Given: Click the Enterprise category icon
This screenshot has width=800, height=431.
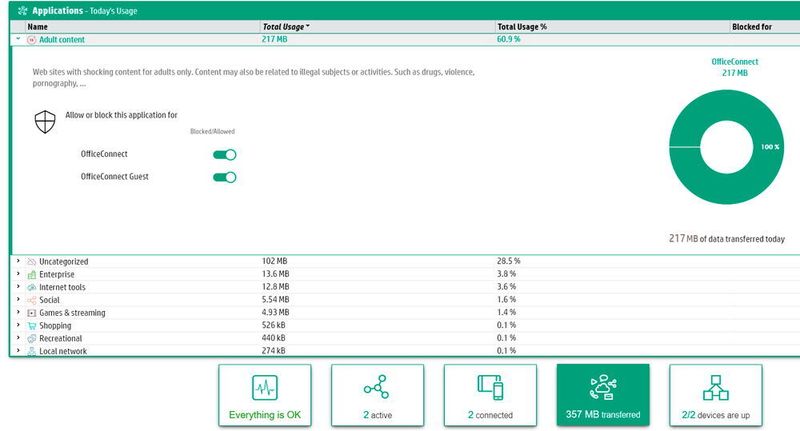Looking at the screenshot, I should click(32, 274).
